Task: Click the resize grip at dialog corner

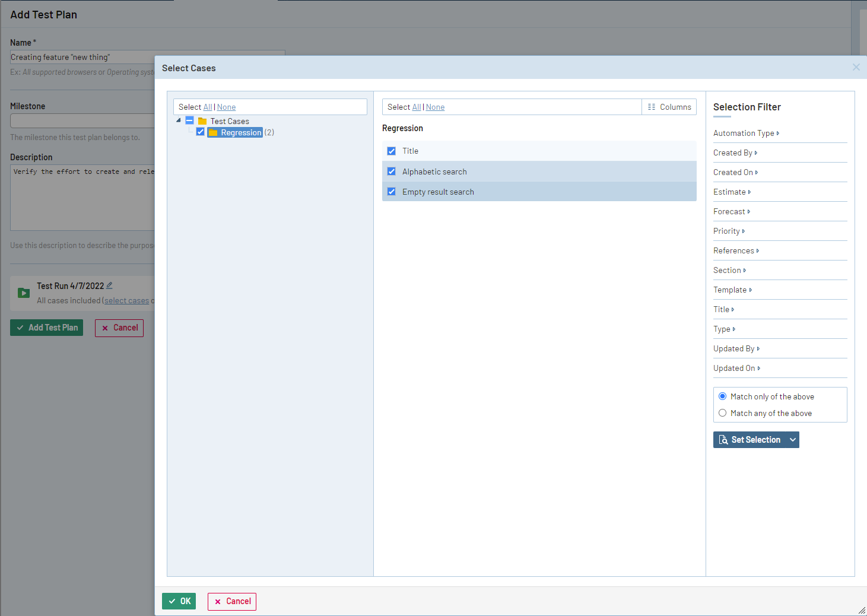Action: (862, 611)
